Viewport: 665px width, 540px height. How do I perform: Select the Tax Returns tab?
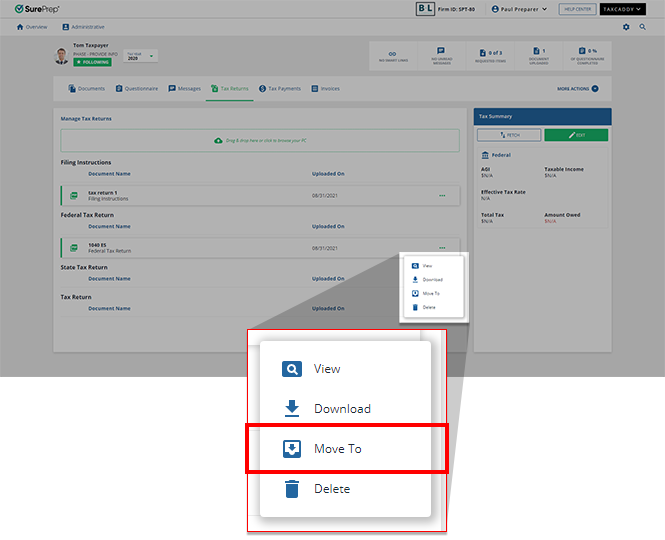point(229,89)
